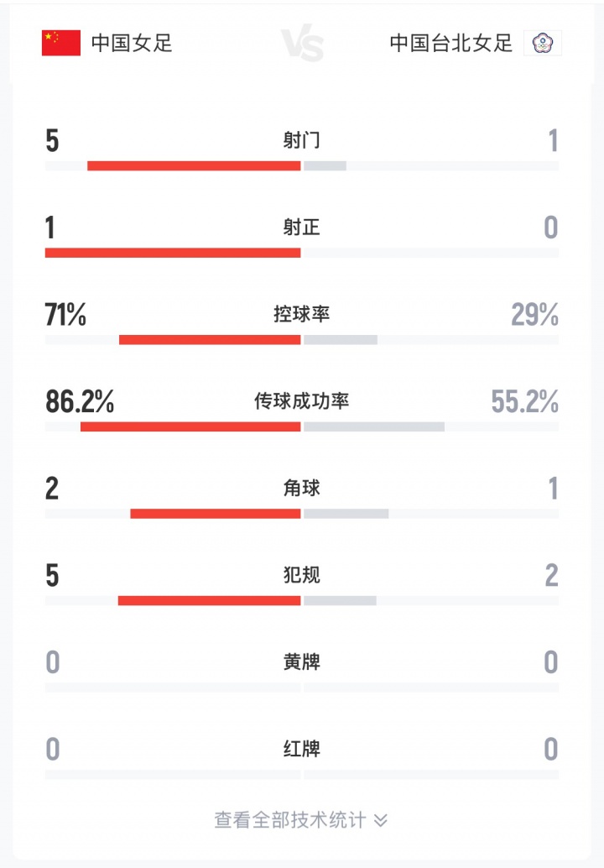Click the China national flag icon
This screenshot has height=868, width=604.
[x=61, y=43]
